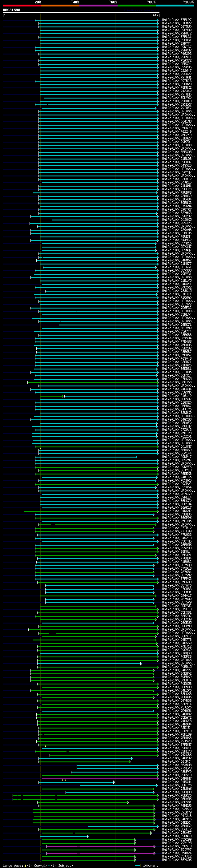Select hit UniRef100_A9NK32
The height and width of the screenshot is (868, 197).
[176, 50]
